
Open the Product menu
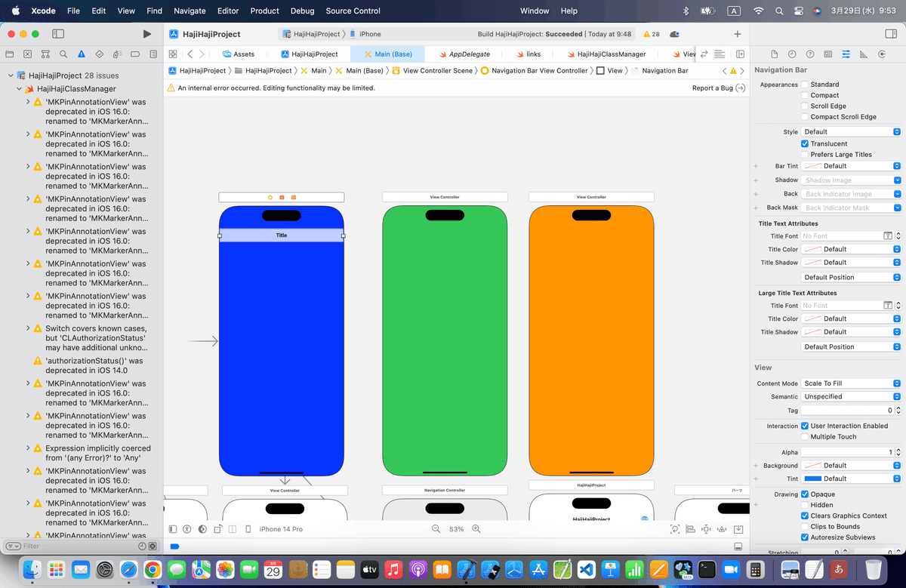click(x=265, y=11)
